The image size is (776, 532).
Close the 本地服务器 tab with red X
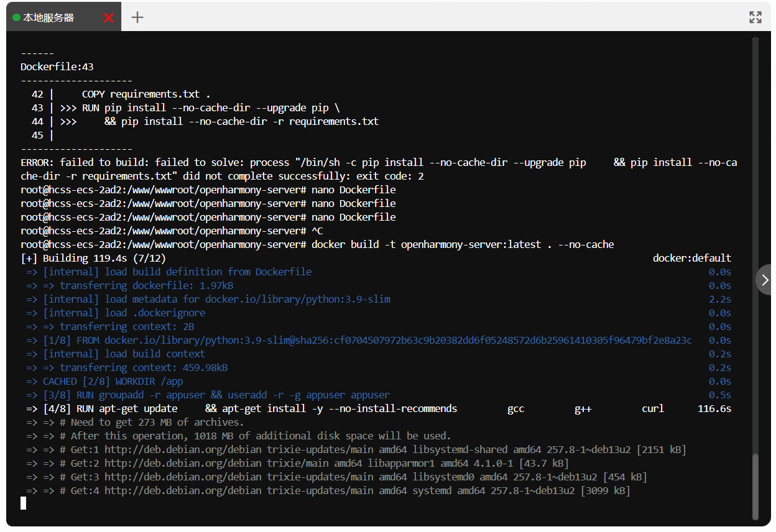click(109, 18)
